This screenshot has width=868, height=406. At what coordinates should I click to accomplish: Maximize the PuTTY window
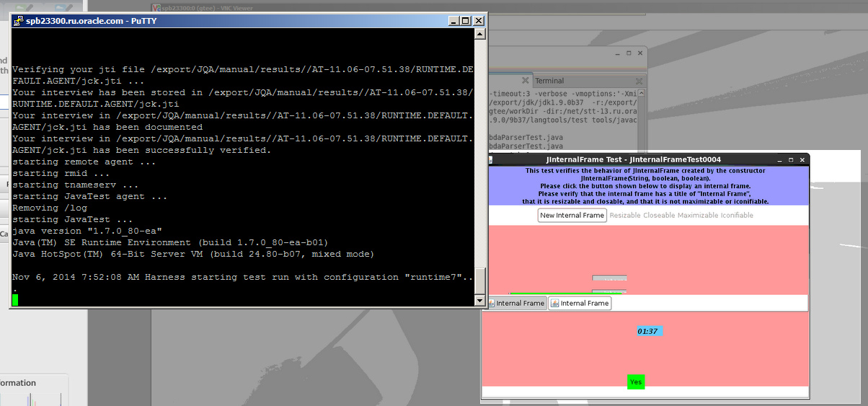pyautogui.click(x=465, y=21)
